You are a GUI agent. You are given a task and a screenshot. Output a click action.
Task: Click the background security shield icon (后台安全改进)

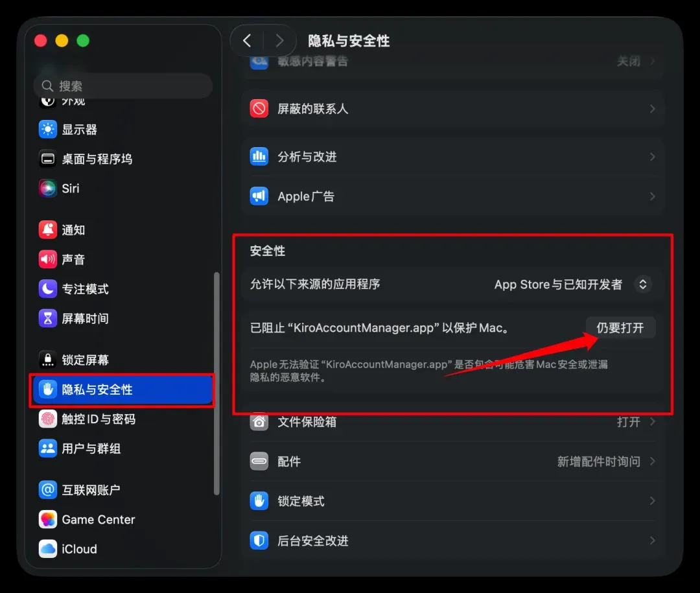point(259,541)
